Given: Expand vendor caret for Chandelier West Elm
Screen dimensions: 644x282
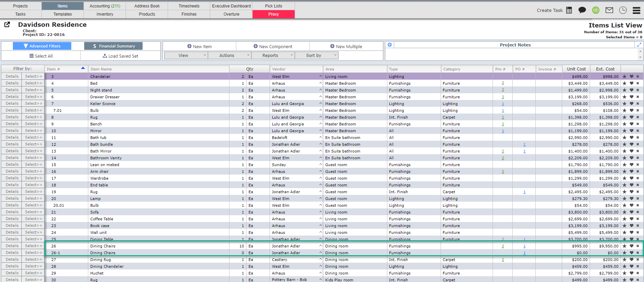Looking at the screenshot, I should [320, 76].
